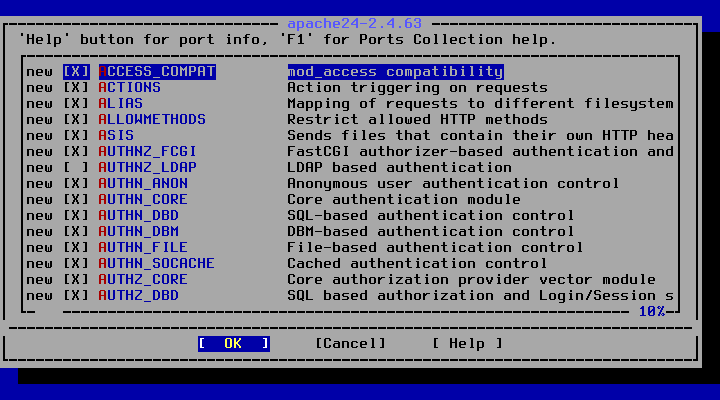720x400 pixels.
Task: Toggle the AUTHN_SOCACHE checkbox
Action: click(76, 264)
